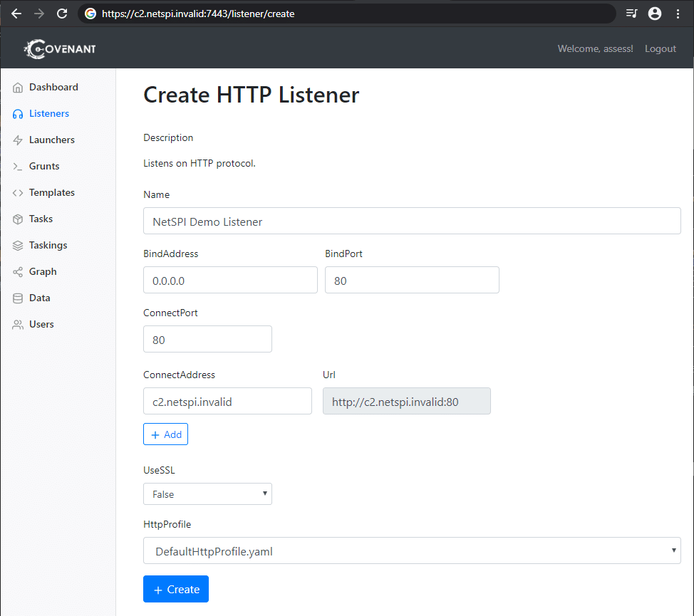Viewport: 694px width, 616px height.
Task: Click the Listeners headphones icon
Action: [18, 114]
